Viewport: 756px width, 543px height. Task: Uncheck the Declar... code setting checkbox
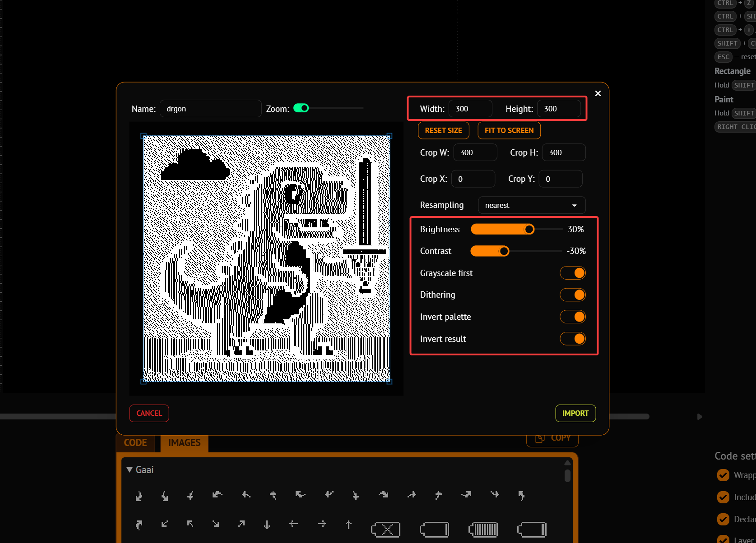point(723,519)
